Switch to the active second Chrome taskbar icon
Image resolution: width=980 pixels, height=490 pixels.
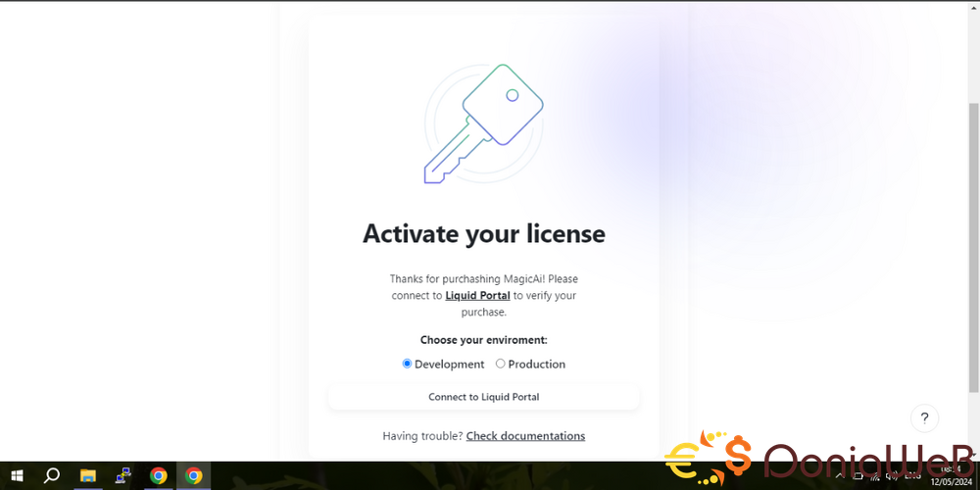click(194, 475)
